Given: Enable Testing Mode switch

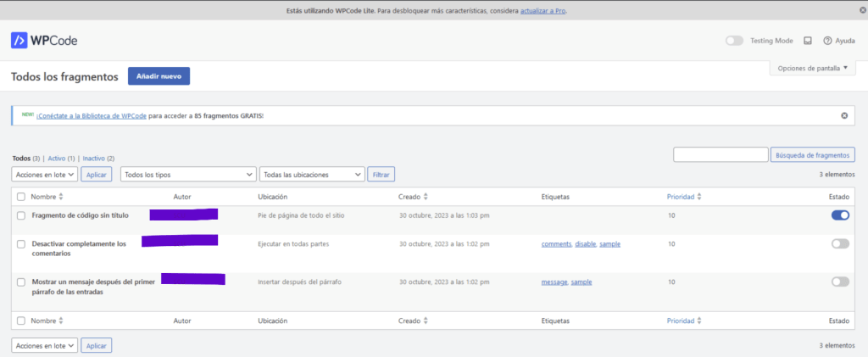Looking at the screenshot, I should point(734,41).
